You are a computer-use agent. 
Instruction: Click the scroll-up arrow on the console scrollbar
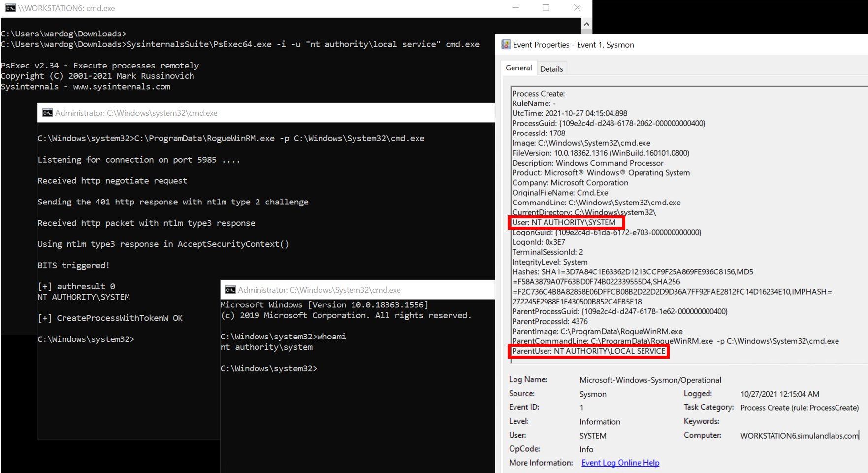point(586,23)
